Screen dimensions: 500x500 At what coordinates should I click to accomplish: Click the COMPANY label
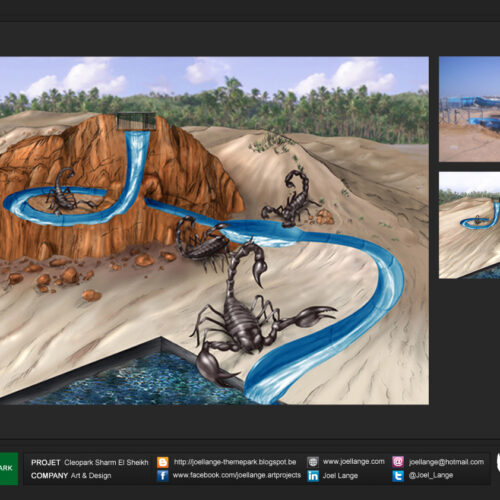(49, 476)
